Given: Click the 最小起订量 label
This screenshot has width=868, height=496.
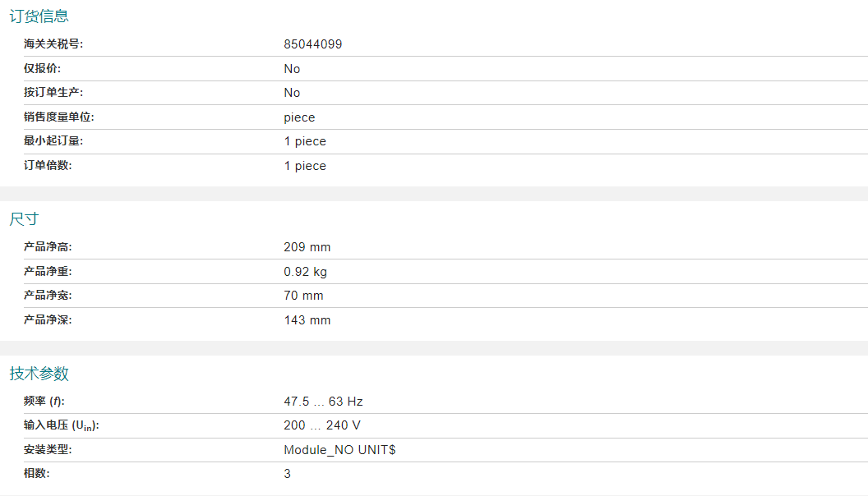Looking at the screenshot, I should point(53,141).
